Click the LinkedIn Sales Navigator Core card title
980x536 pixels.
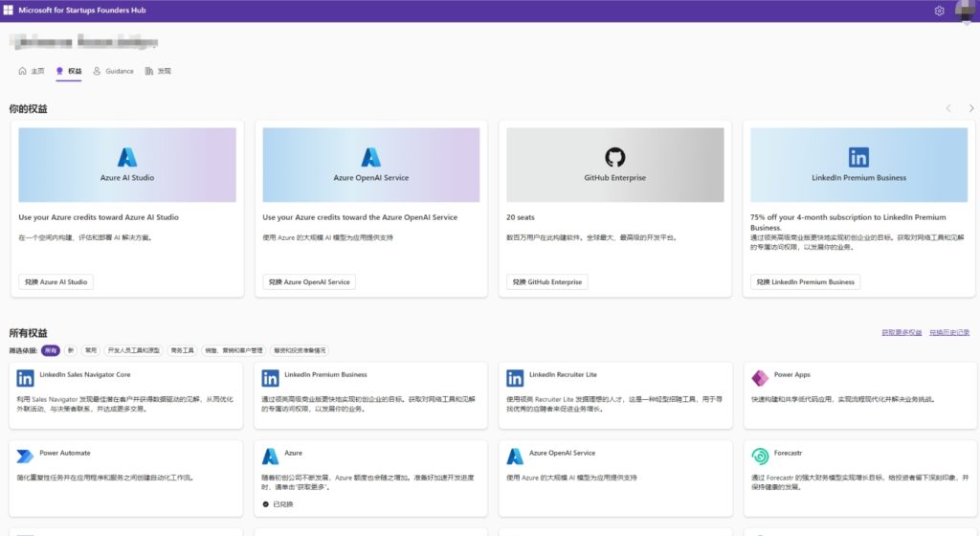pyautogui.click(x=85, y=374)
